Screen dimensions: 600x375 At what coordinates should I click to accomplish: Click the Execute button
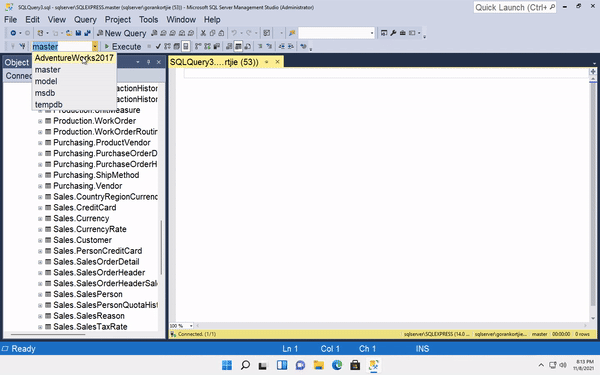click(122, 47)
